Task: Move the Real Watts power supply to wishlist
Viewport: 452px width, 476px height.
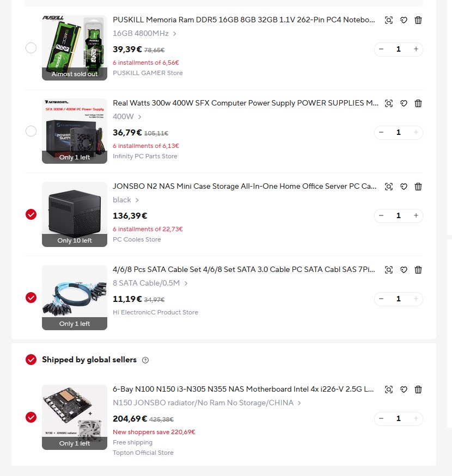Action: pos(404,103)
